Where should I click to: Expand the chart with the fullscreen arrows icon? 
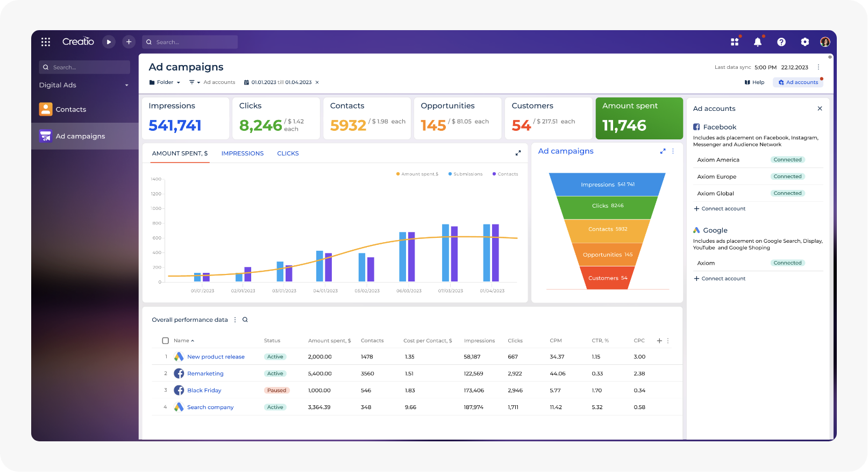[x=518, y=153]
